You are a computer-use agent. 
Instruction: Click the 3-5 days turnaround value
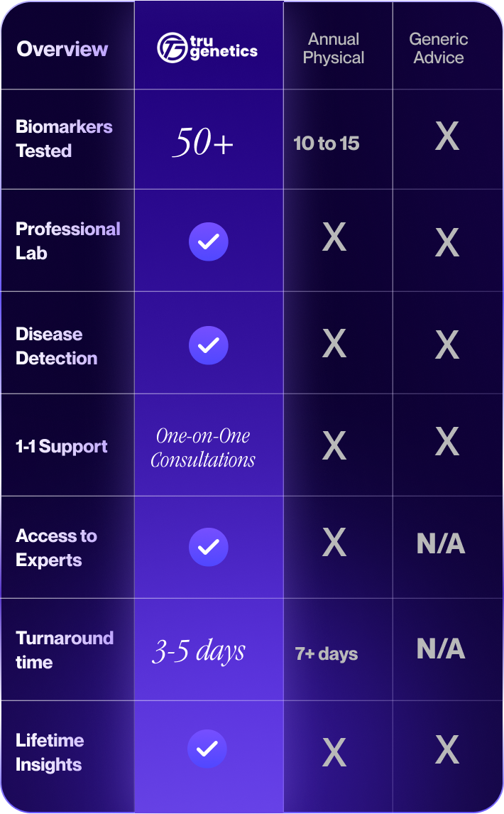[199, 651]
